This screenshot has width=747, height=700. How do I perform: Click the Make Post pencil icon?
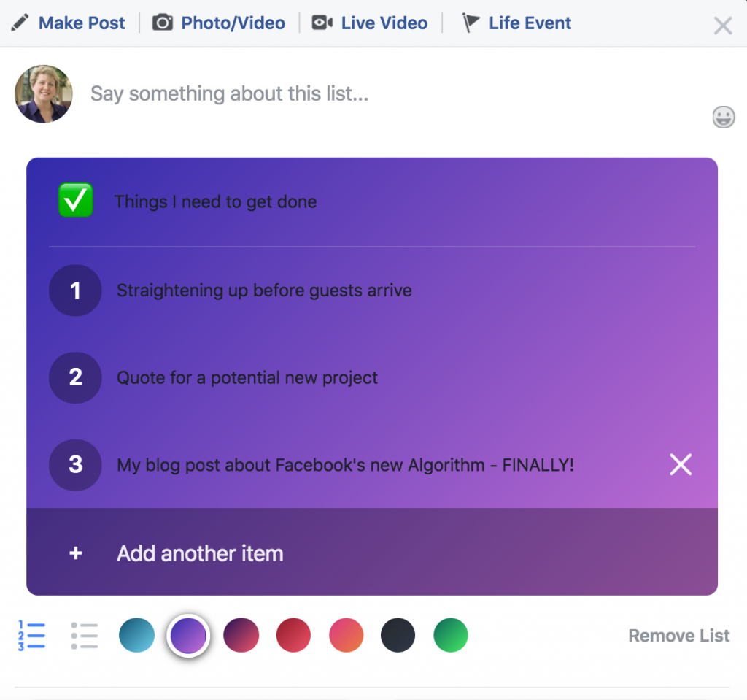[18, 23]
